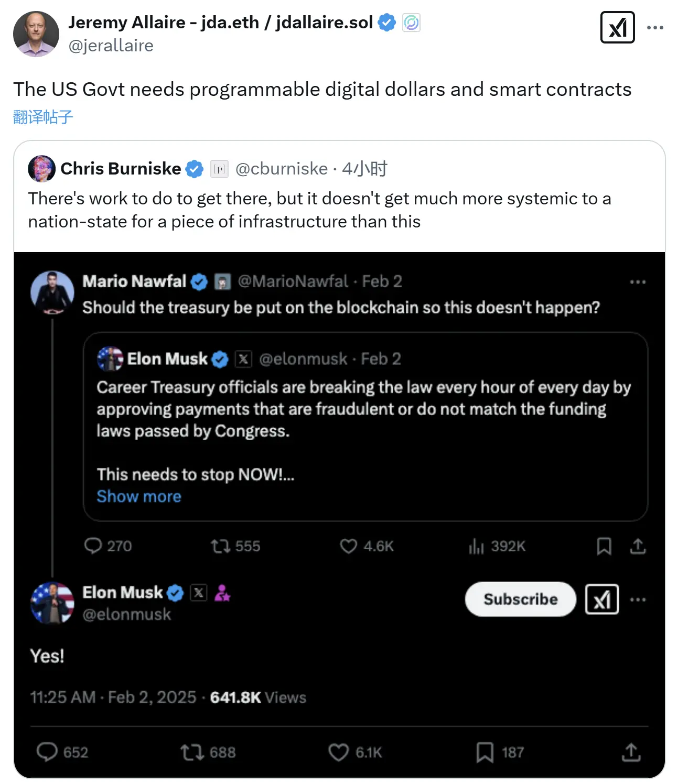
Task: Click the reply bubble icon showing 652
Action: (48, 752)
